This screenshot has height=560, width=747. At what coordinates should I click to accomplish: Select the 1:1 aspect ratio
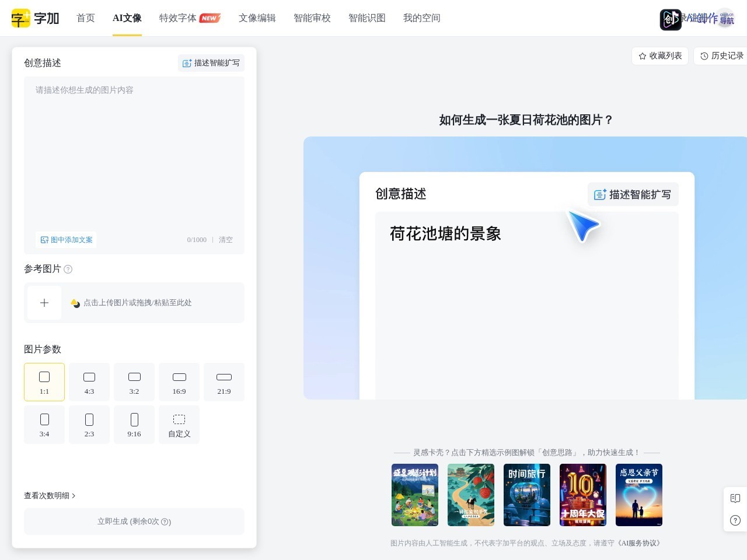[x=44, y=382]
